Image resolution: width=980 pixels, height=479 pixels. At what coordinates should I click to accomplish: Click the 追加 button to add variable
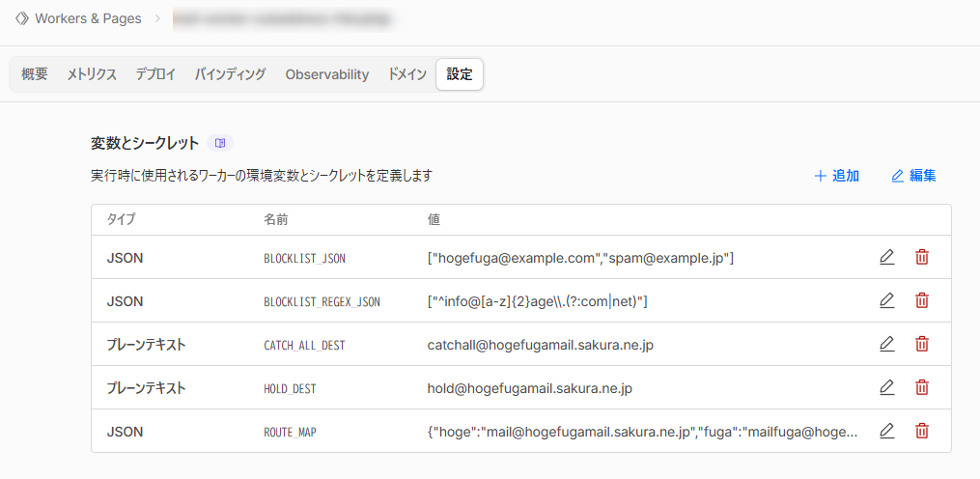pyautogui.click(x=837, y=177)
